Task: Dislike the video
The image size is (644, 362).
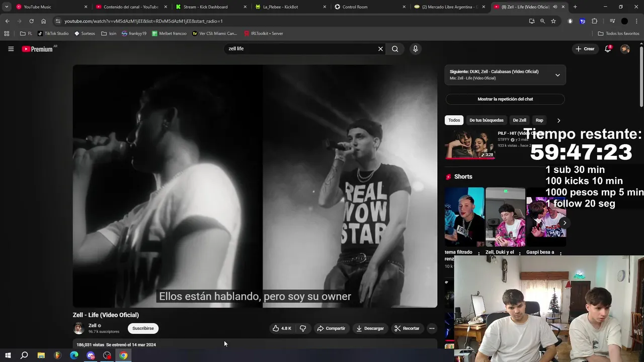Action: pos(303,328)
